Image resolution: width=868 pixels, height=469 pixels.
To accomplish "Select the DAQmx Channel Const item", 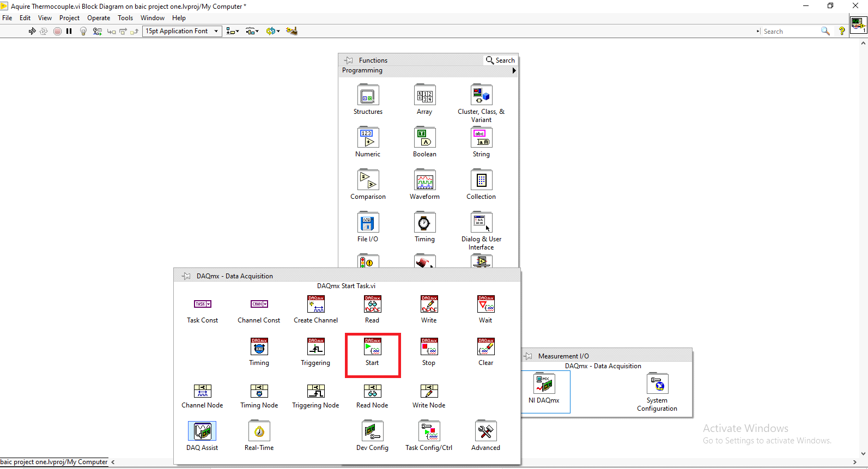I will [259, 304].
